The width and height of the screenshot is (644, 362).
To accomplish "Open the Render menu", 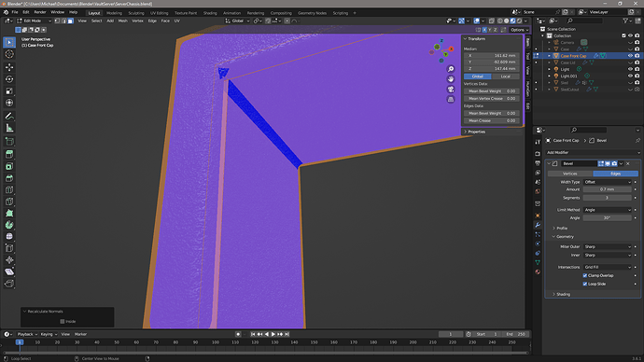I will tap(40, 12).
